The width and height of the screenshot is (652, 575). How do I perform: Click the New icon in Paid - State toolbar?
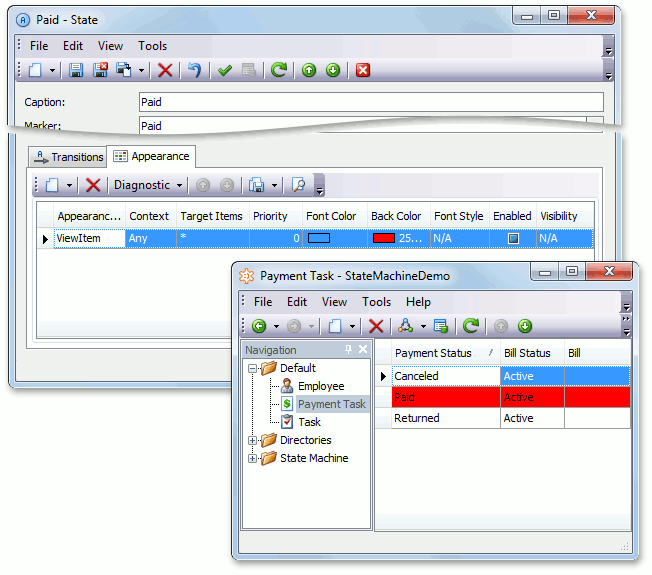35,70
